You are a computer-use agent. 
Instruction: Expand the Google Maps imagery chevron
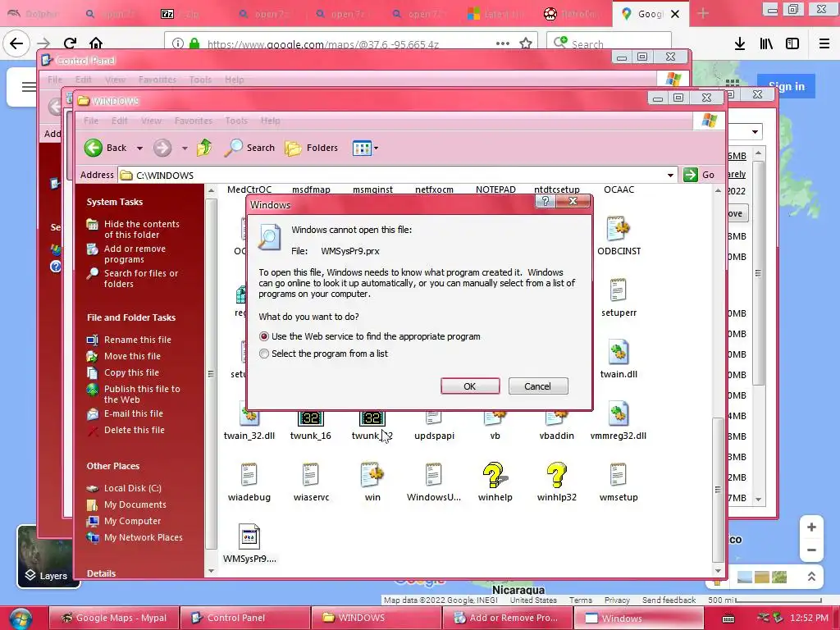pos(811,577)
